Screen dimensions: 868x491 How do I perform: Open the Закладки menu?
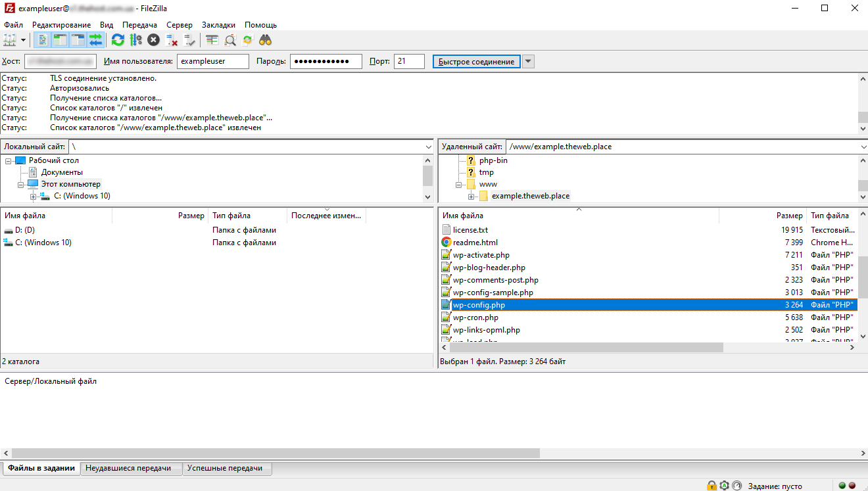click(219, 25)
